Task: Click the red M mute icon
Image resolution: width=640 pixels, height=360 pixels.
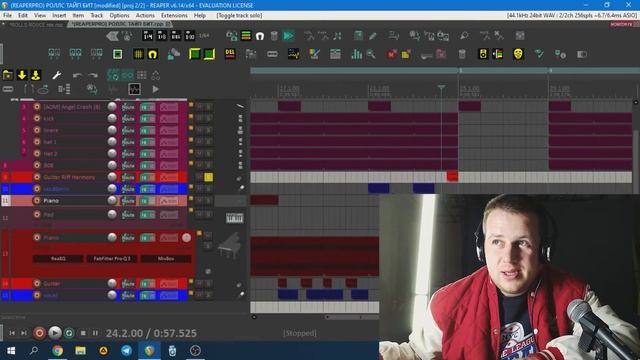Action: tap(392, 54)
